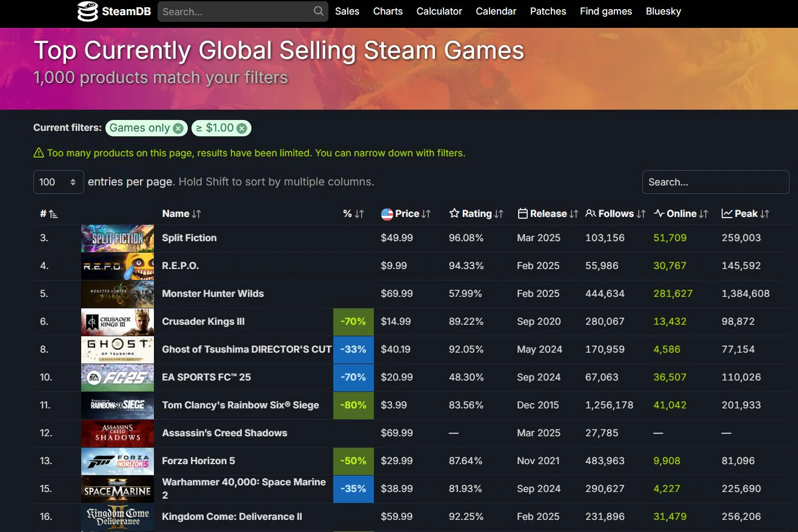Click Split Fiction's $49.99 price
This screenshot has width=798, height=532.
tap(397, 238)
